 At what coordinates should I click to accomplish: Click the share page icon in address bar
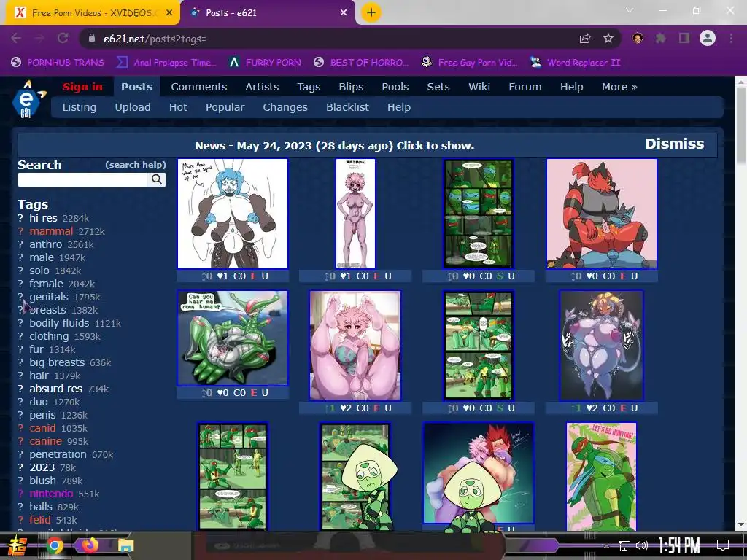(585, 39)
